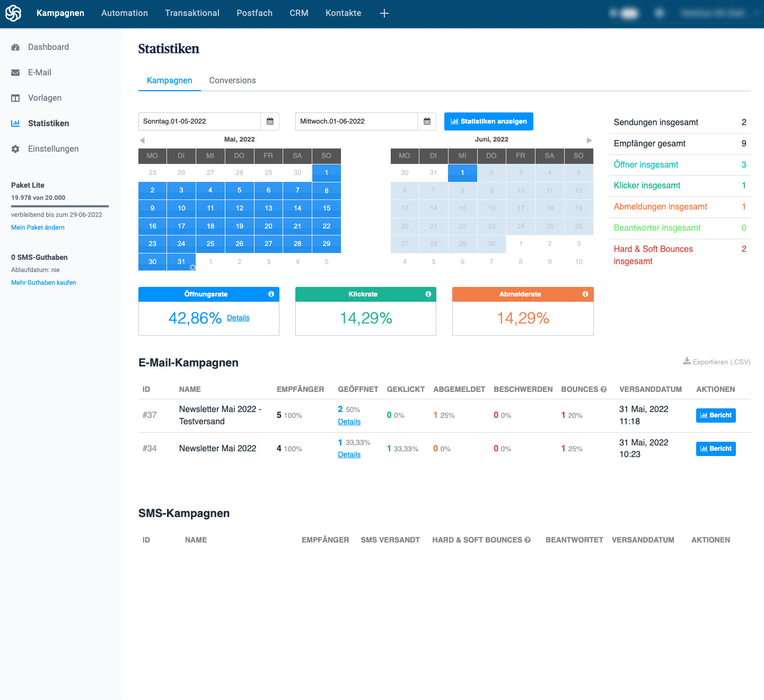Select May 15 in the left calendar
The image size is (764, 700).
[x=326, y=208]
